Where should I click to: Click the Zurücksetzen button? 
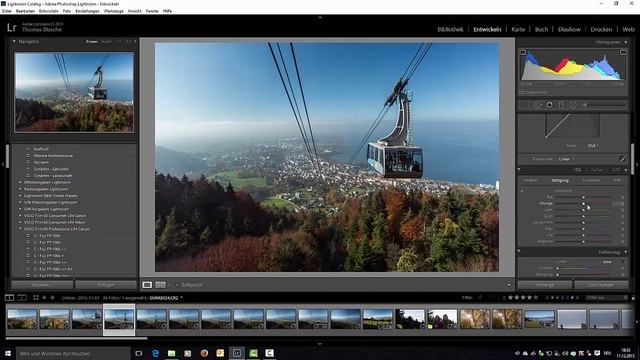(601, 284)
